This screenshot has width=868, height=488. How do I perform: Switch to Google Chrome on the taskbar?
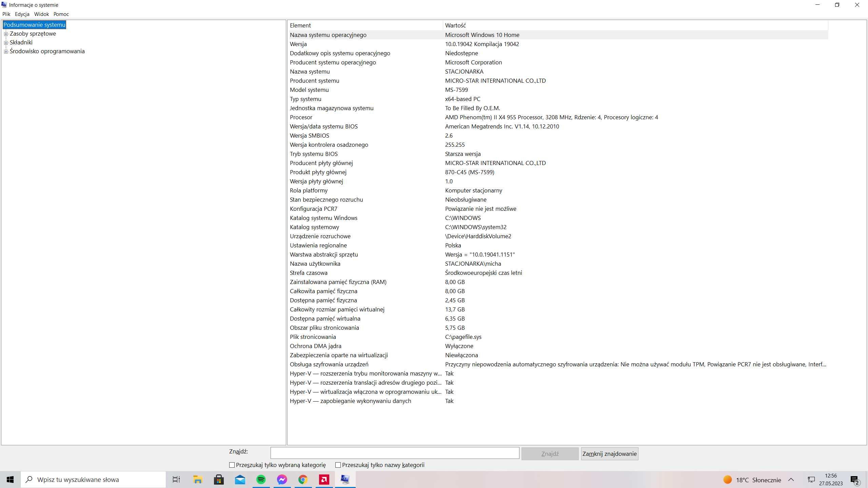tap(303, 480)
